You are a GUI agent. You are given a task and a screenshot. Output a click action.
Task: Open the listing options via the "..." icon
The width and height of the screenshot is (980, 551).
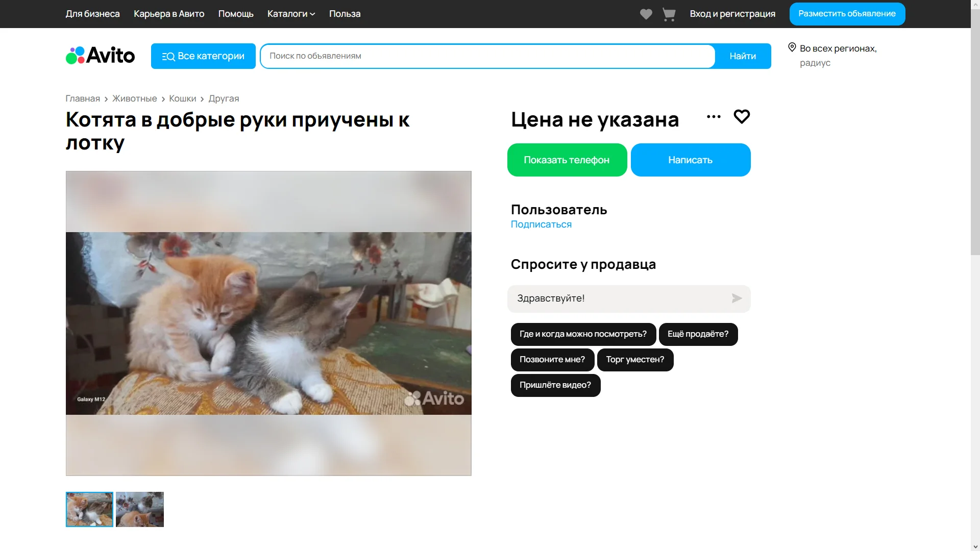pyautogui.click(x=714, y=116)
